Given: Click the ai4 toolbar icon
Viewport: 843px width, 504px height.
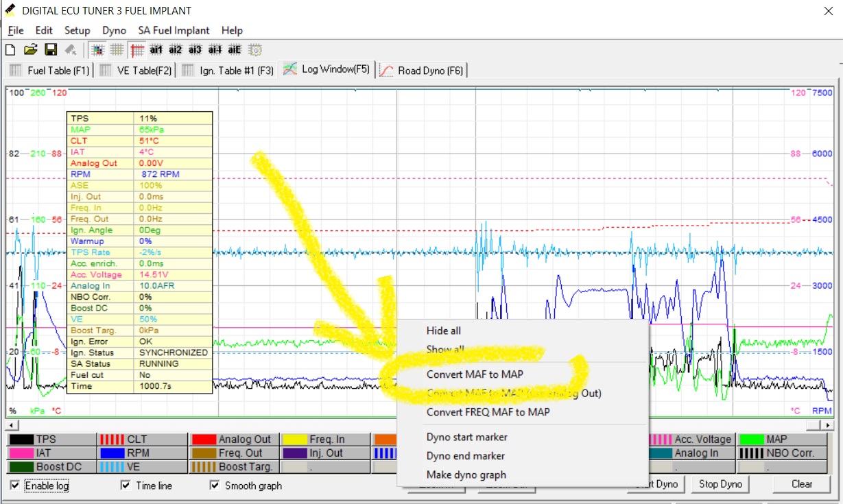Looking at the screenshot, I should 215,49.
